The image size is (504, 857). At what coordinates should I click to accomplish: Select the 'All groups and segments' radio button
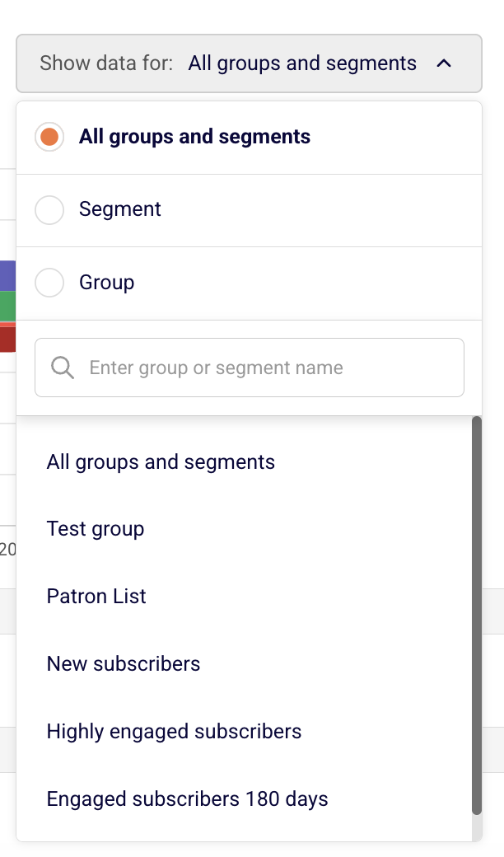(49, 137)
